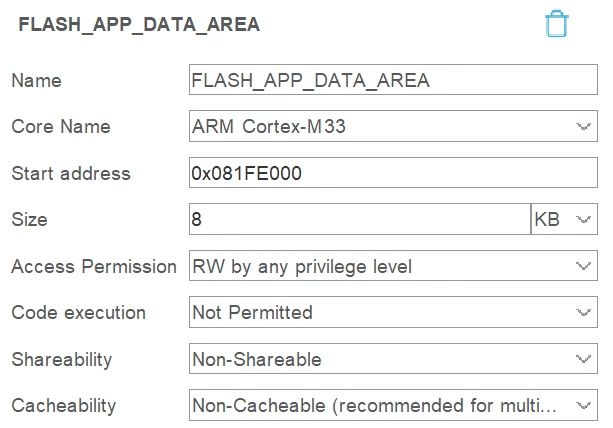Click the Core Name dropdown arrow
Viewport: 613px width, 428px height.
pos(583,127)
